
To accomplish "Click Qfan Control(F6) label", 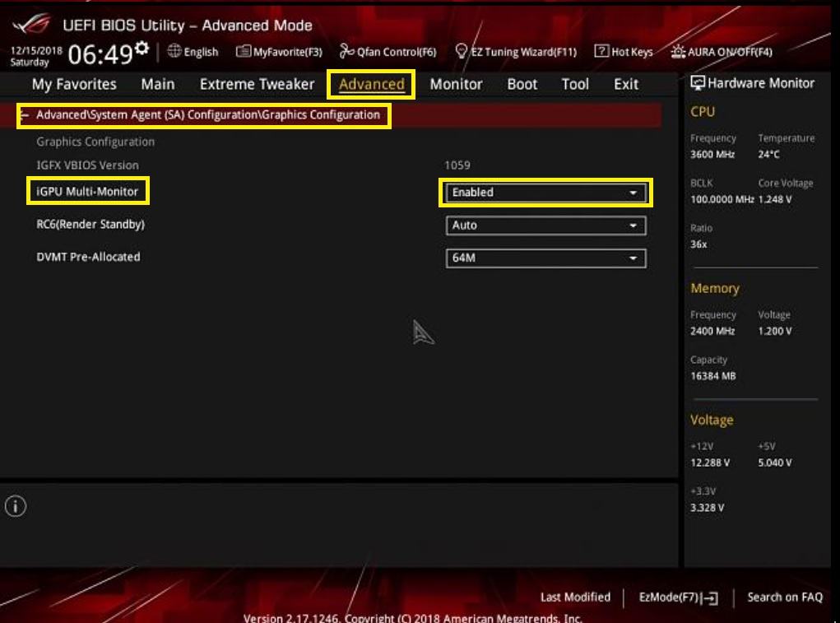I will pyautogui.click(x=397, y=52).
